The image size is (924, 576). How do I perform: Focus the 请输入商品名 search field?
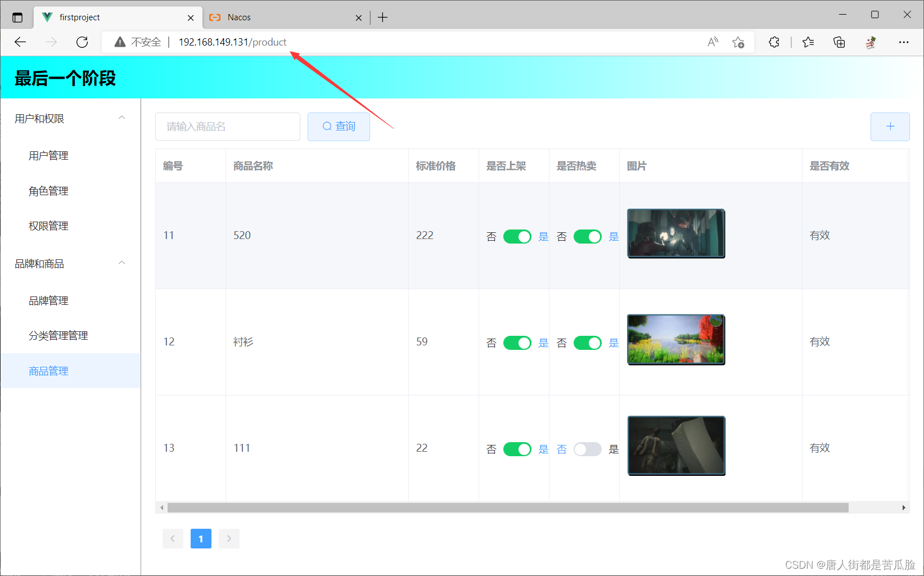click(x=228, y=127)
